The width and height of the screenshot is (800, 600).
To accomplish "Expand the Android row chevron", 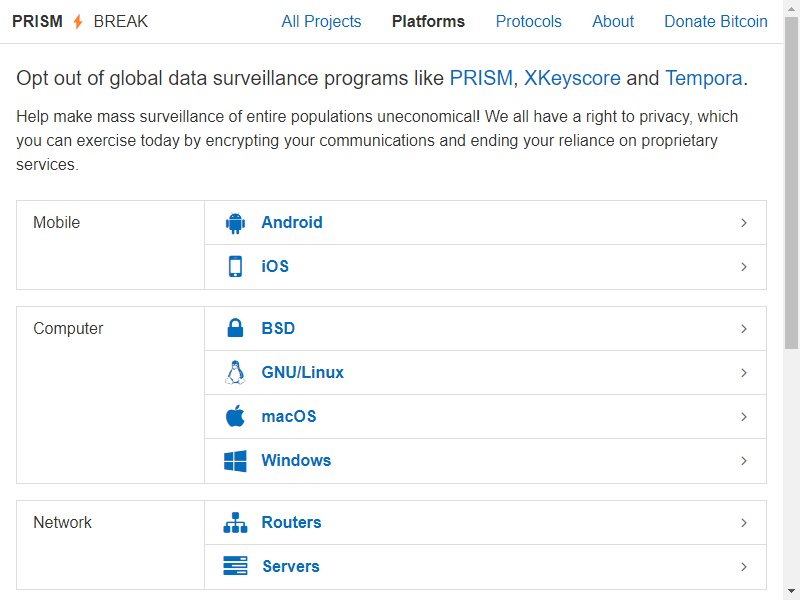I will click(x=744, y=223).
